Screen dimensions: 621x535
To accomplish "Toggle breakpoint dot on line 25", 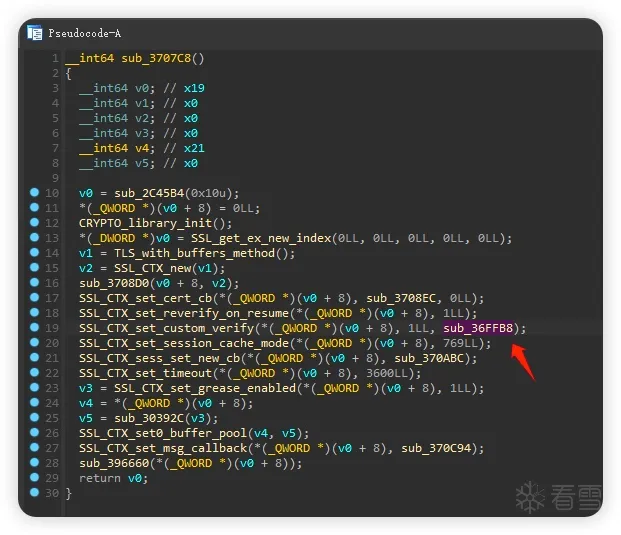I will coord(34,417).
